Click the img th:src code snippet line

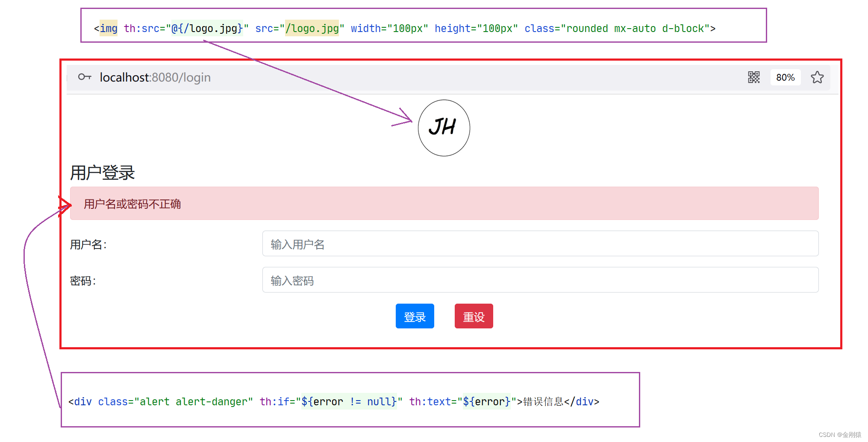404,29
